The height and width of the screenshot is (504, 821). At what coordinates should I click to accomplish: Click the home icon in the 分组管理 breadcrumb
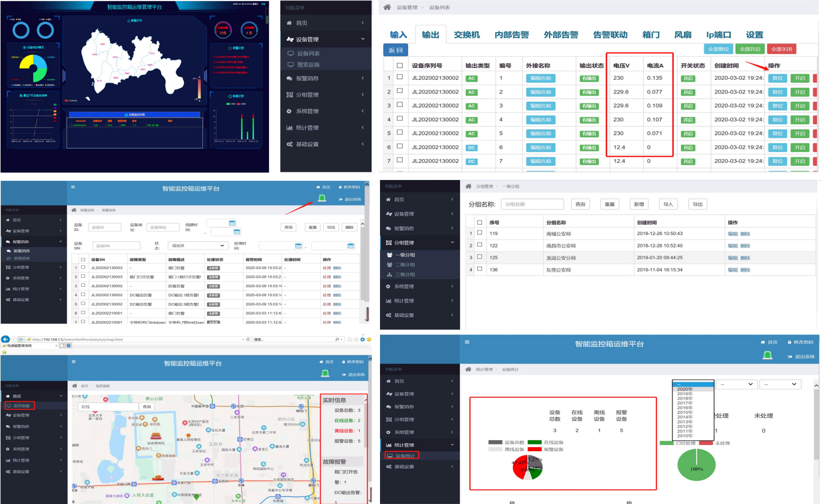[x=468, y=186]
